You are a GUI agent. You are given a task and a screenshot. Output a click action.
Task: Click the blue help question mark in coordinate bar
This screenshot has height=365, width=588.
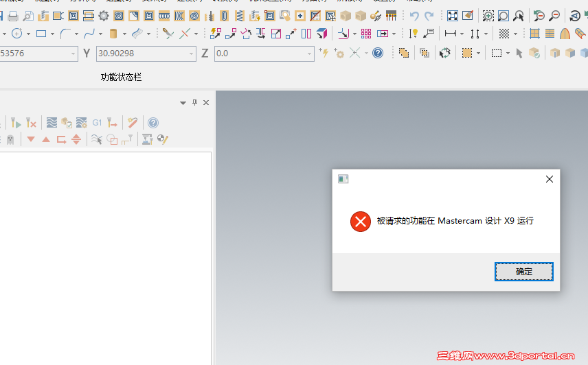pos(378,53)
